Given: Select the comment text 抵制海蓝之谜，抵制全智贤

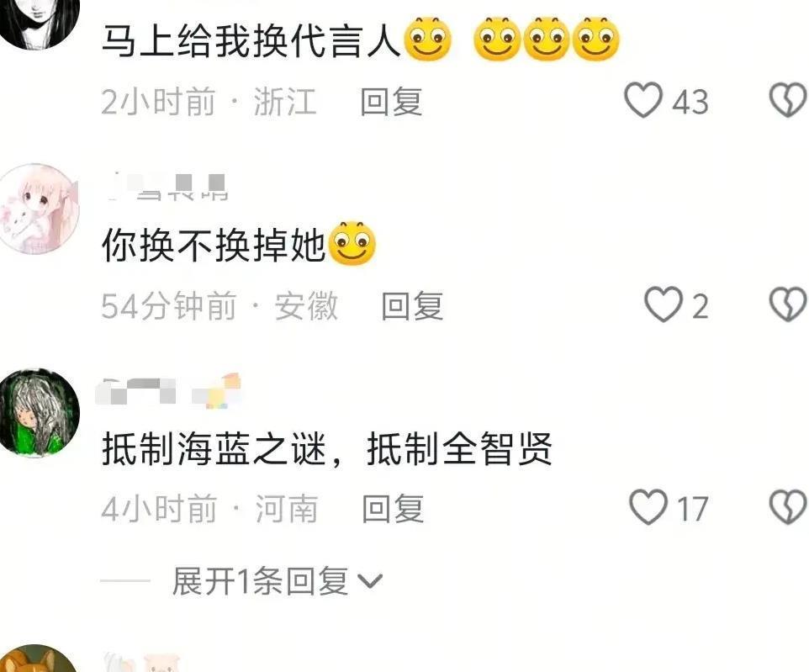Looking at the screenshot, I should tap(327, 449).
